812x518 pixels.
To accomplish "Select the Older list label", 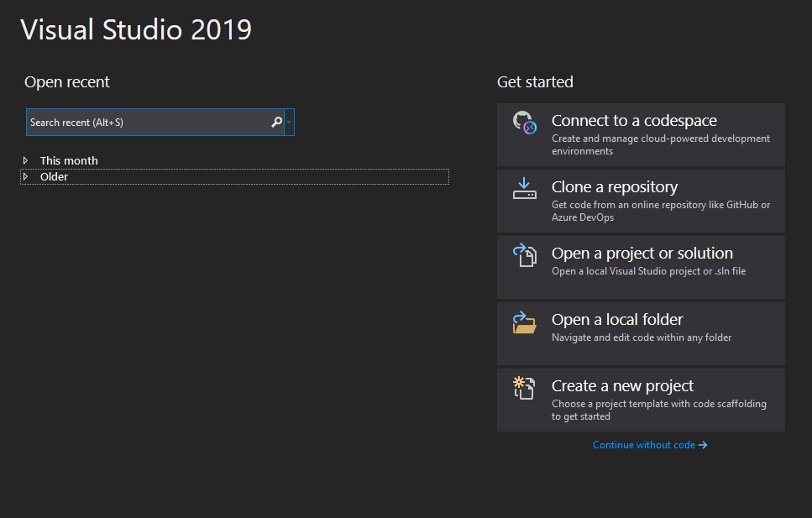I will click(54, 176).
